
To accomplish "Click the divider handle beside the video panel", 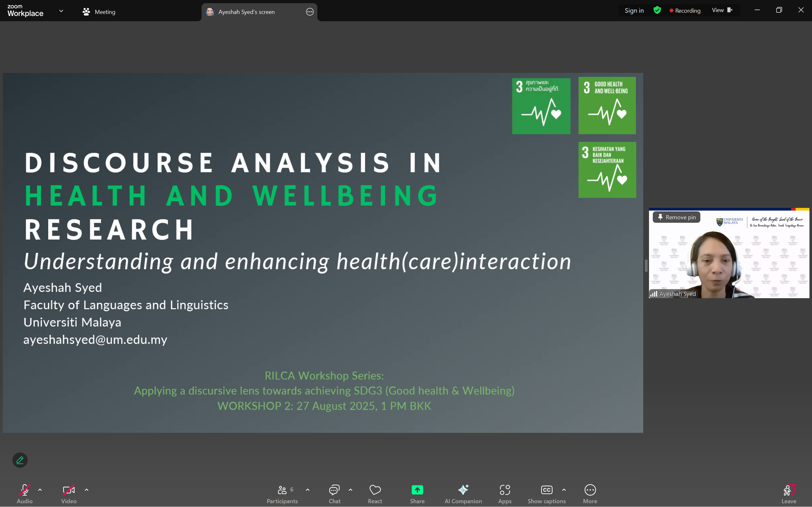I will (646, 266).
